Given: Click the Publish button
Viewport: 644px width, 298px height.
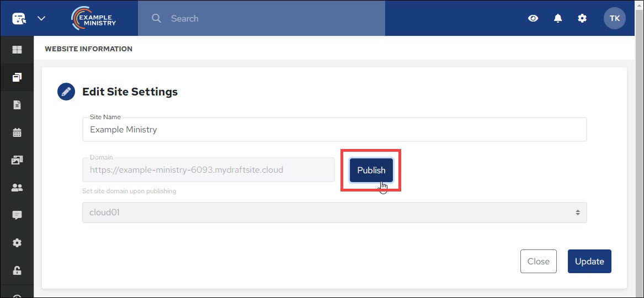Looking at the screenshot, I should point(371,171).
